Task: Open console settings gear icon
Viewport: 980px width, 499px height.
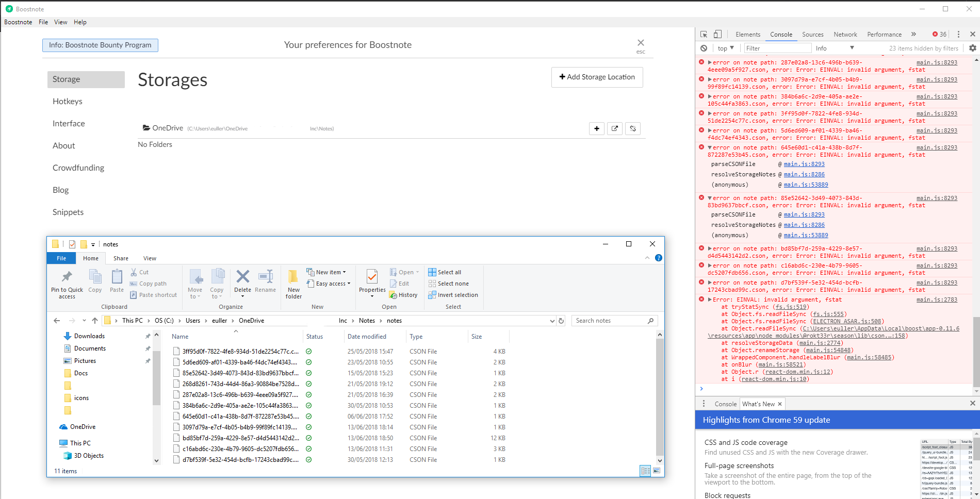Action: click(972, 48)
